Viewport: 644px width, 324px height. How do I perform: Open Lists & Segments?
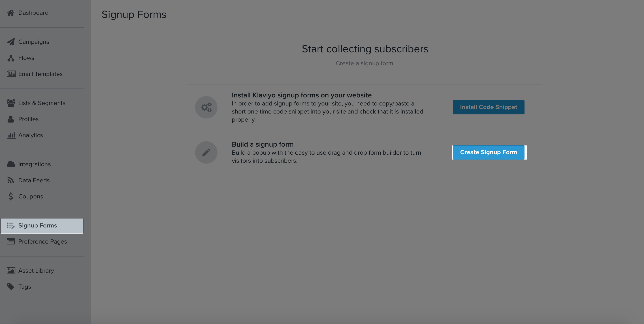coord(42,103)
